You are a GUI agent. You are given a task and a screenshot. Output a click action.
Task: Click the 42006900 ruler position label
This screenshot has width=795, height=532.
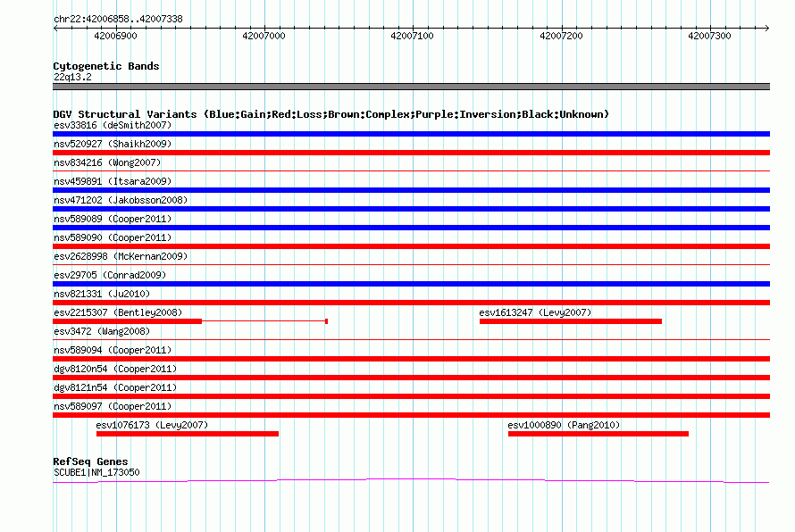[x=115, y=36]
